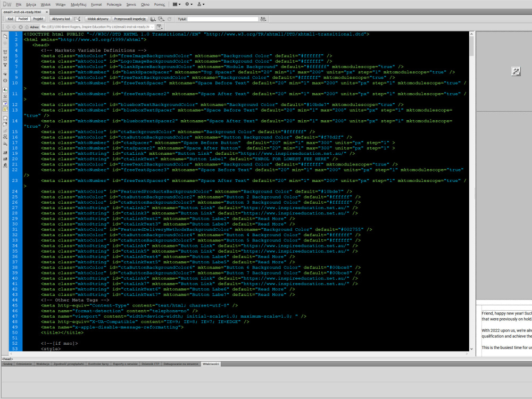This screenshot has height=399, width=532.
Task: Switch to Kod view
Action: point(10,19)
